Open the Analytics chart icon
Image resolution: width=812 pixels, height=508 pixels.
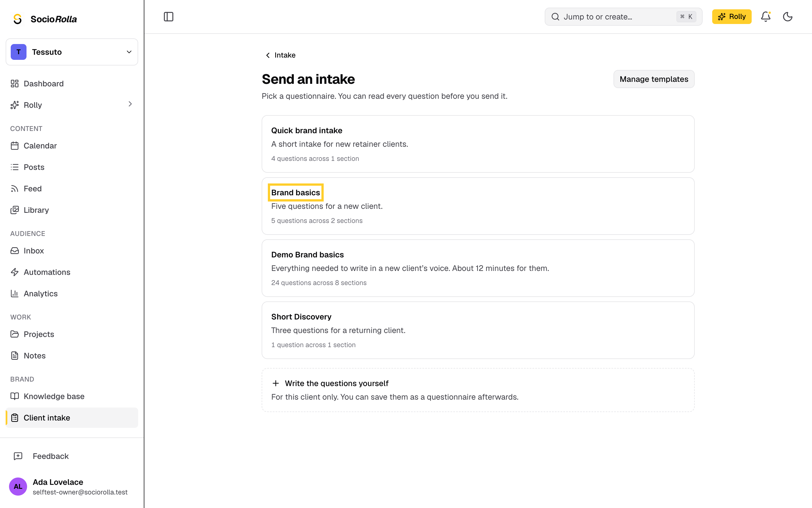[14, 294]
